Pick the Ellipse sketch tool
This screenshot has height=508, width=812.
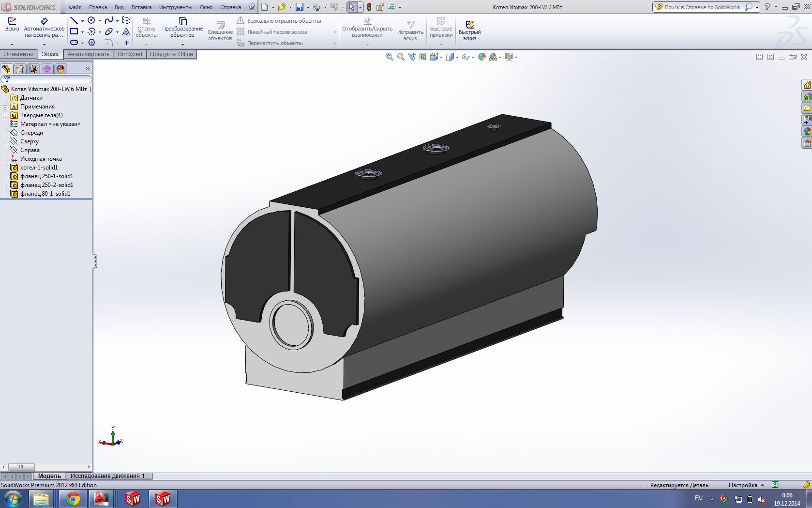click(109, 31)
